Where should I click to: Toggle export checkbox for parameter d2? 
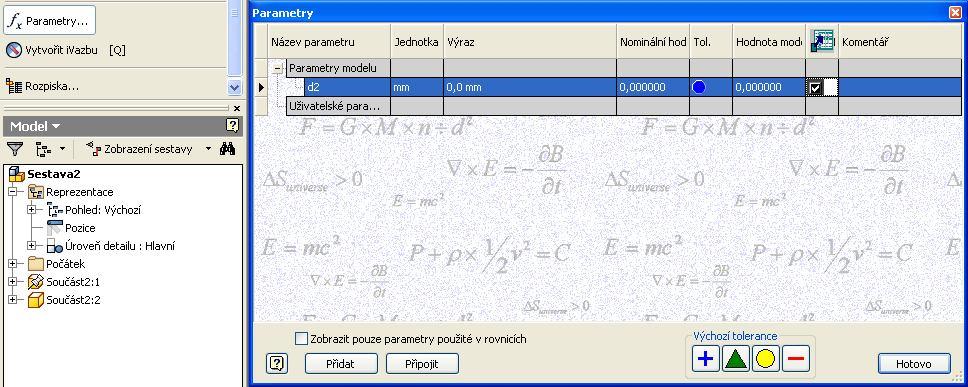[x=815, y=88]
